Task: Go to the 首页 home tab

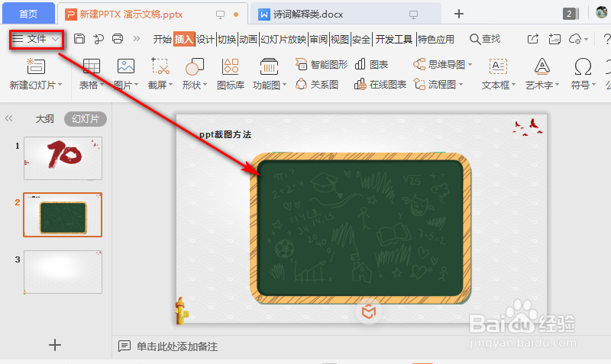Action: click(x=28, y=14)
